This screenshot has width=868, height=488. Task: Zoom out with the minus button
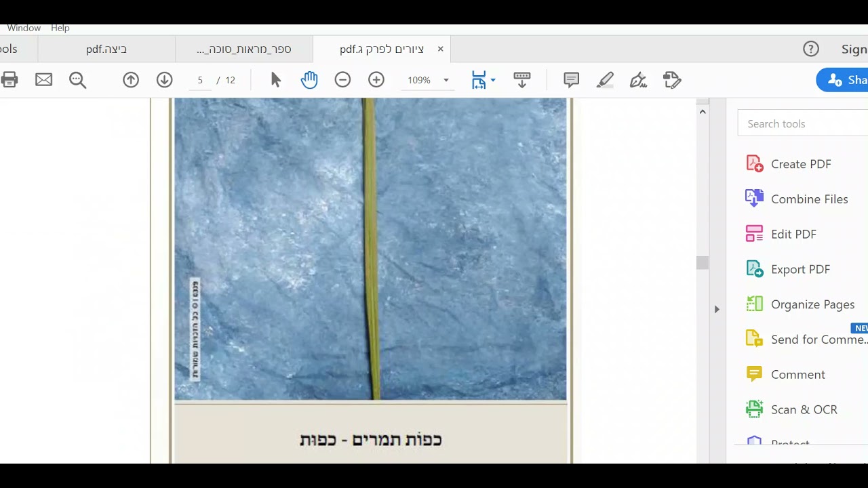coord(342,80)
